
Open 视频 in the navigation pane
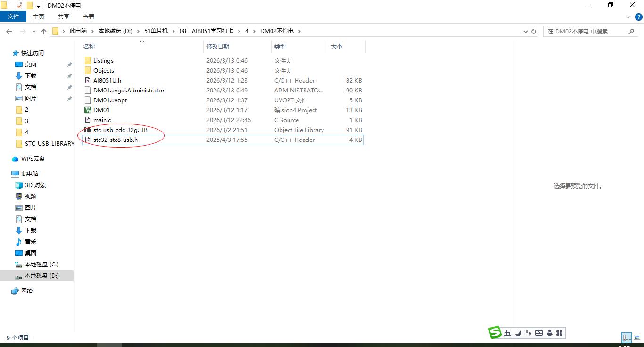(x=31, y=197)
